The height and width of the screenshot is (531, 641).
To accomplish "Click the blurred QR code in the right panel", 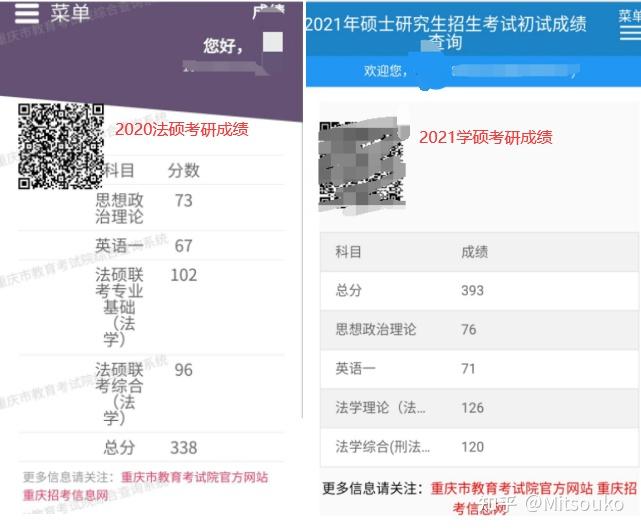I will click(x=363, y=165).
